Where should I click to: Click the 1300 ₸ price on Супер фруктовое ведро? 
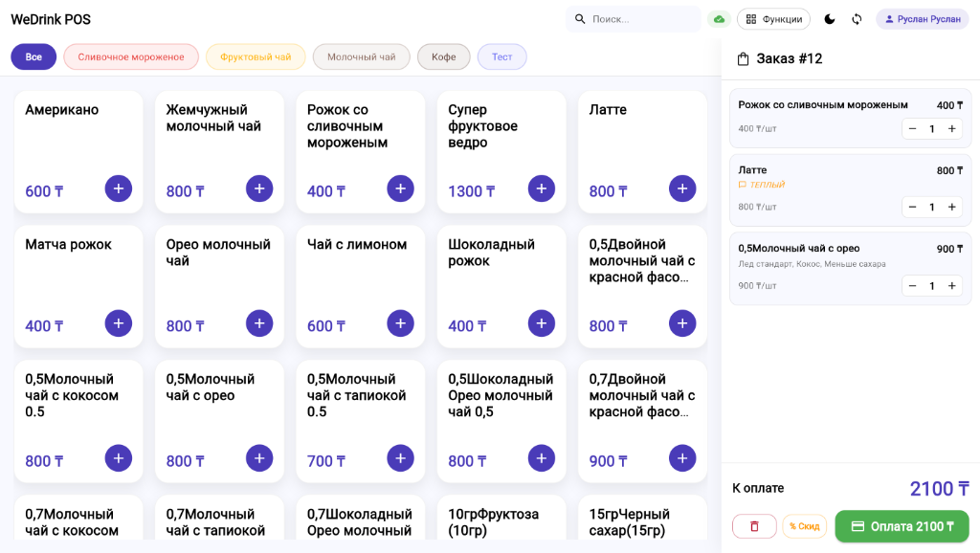pyautogui.click(x=471, y=191)
